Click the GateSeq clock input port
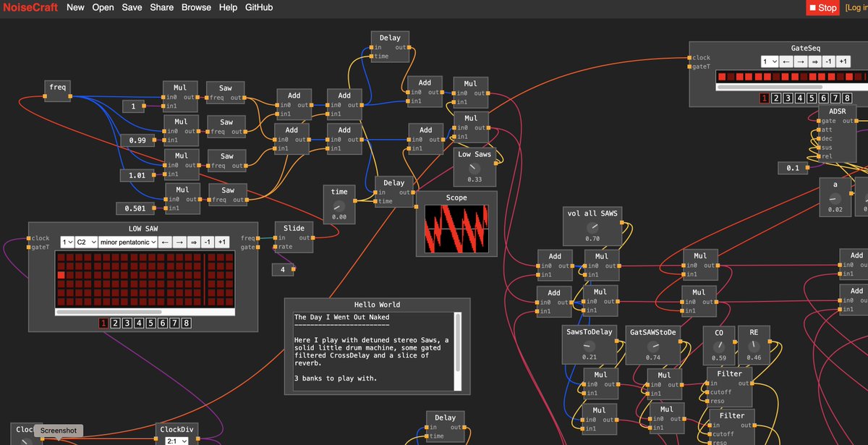The width and height of the screenshot is (868, 445). 690,58
